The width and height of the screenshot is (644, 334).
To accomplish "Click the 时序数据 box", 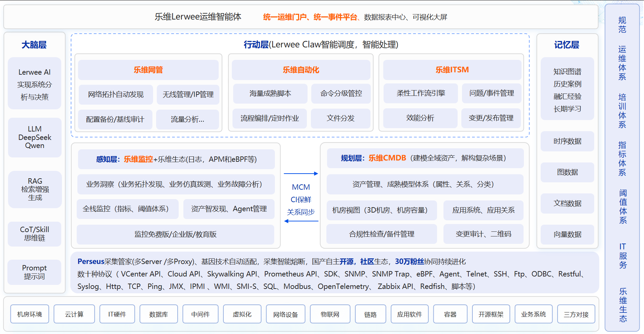I will 567,141.
